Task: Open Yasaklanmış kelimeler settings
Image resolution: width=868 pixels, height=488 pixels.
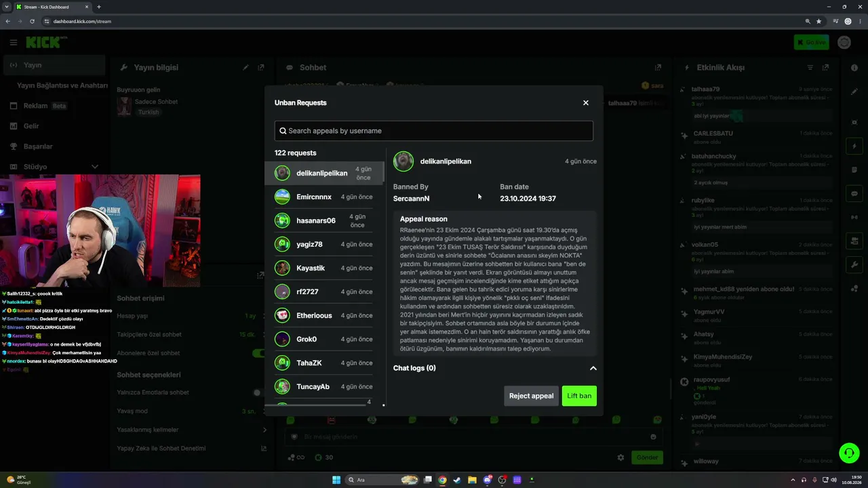Action: pos(192,430)
